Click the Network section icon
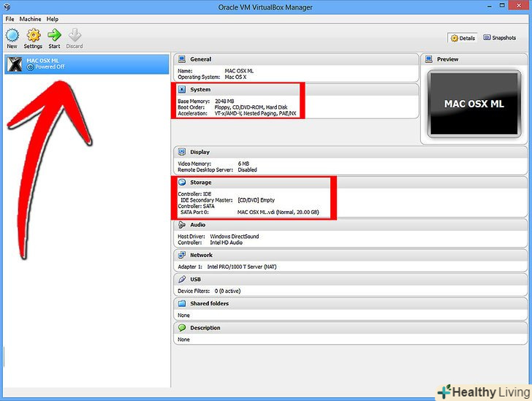Image resolution: width=532 pixels, height=401 pixels. [182, 255]
